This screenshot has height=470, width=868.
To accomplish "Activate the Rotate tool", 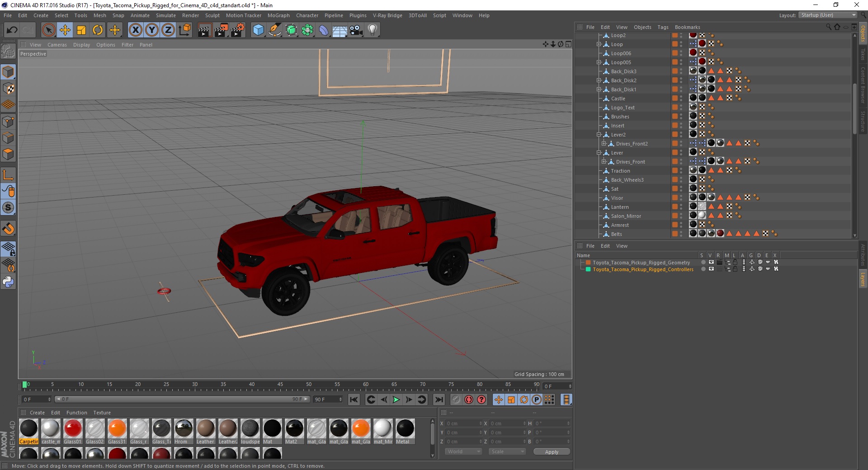I will (x=98, y=30).
